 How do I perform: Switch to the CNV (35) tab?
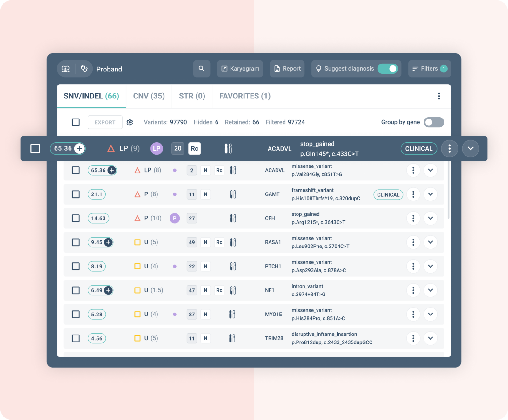pyautogui.click(x=149, y=96)
